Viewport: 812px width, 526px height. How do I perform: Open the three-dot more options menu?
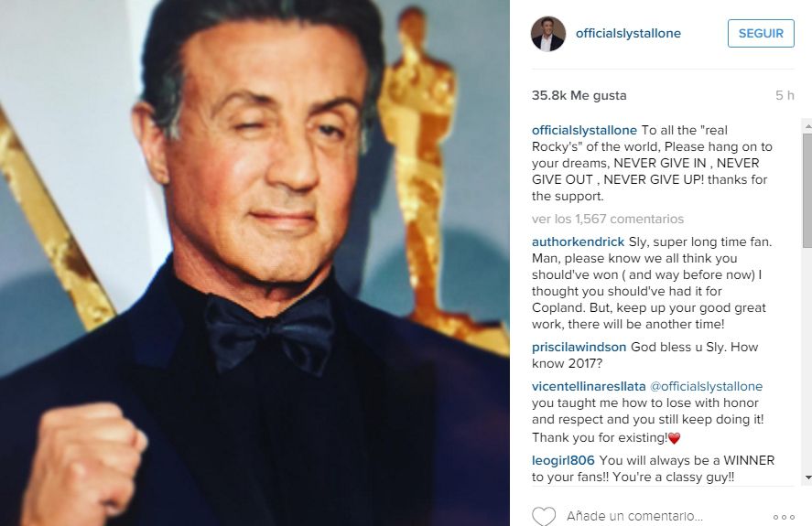point(784,517)
